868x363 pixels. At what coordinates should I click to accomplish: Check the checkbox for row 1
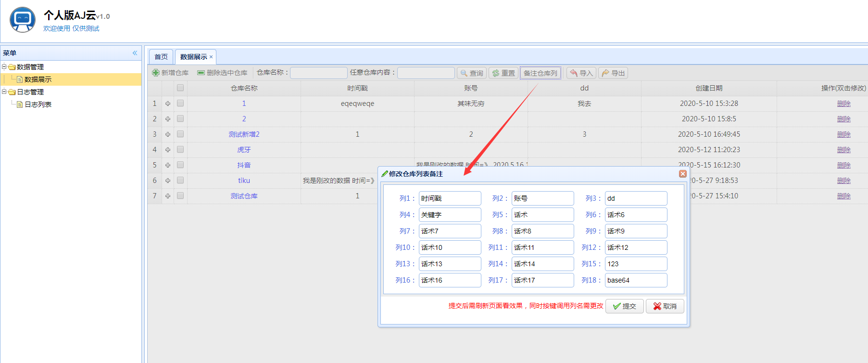[180, 103]
